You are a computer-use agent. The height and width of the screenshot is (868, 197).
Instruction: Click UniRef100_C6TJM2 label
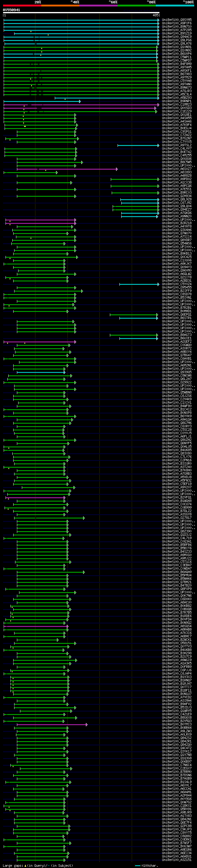[x=177, y=203]
